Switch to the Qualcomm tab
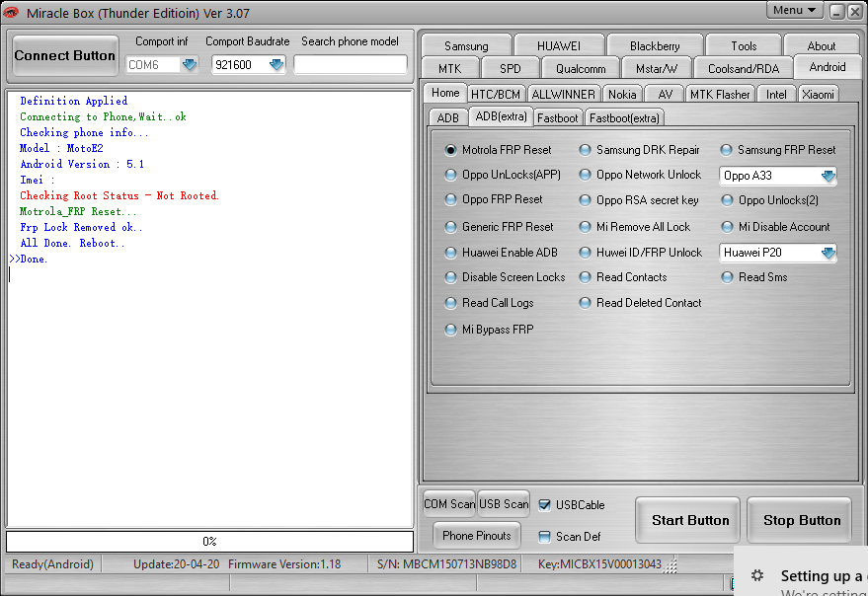This screenshot has width=868, height=596. pos(581,69)
